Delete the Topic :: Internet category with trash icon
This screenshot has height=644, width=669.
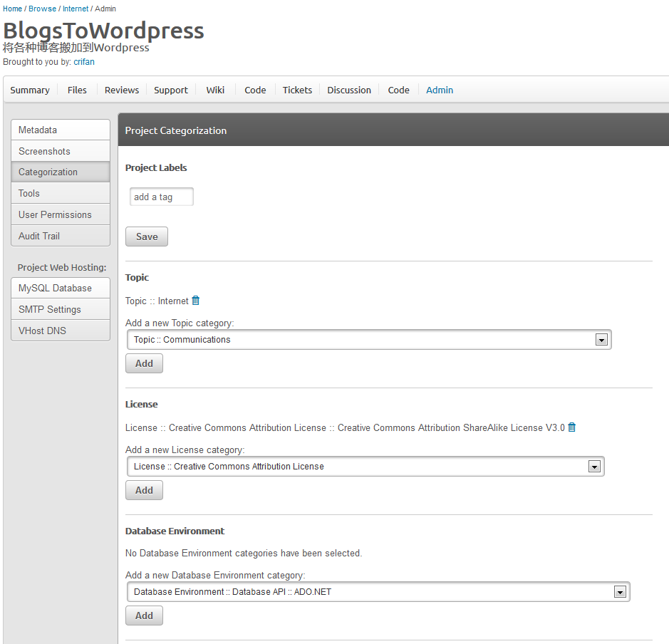pos(195,300)
